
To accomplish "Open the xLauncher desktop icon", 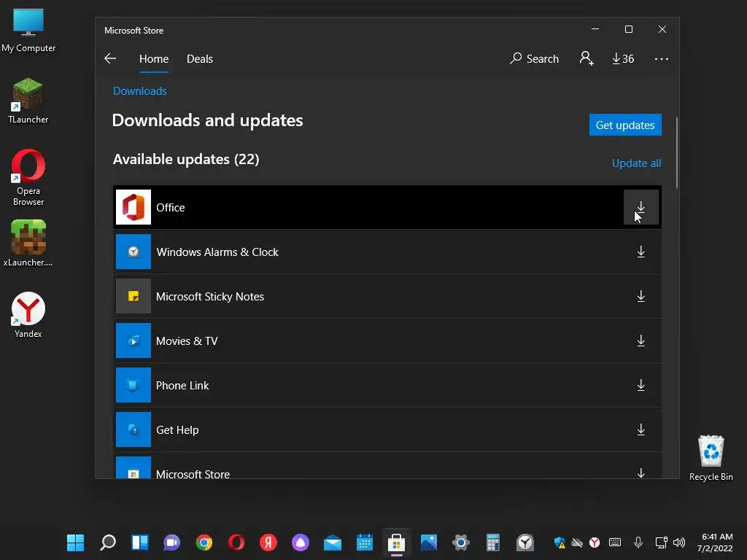I will (28, 244).
